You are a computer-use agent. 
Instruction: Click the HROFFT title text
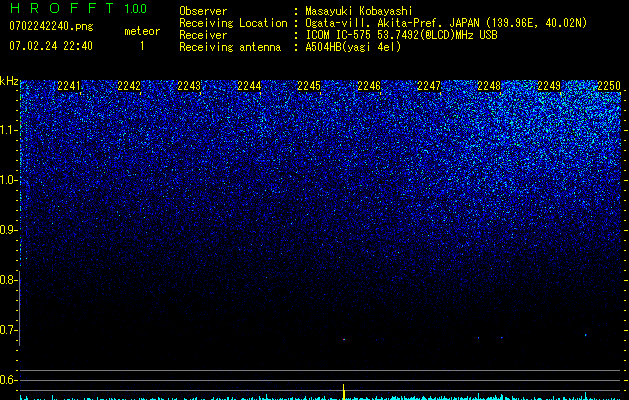tap(62, 8)
